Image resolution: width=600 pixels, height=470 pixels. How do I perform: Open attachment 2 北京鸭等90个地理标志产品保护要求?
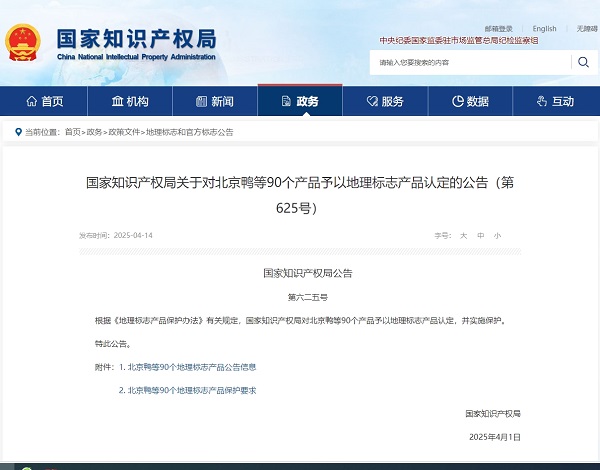tap(192, 390)
